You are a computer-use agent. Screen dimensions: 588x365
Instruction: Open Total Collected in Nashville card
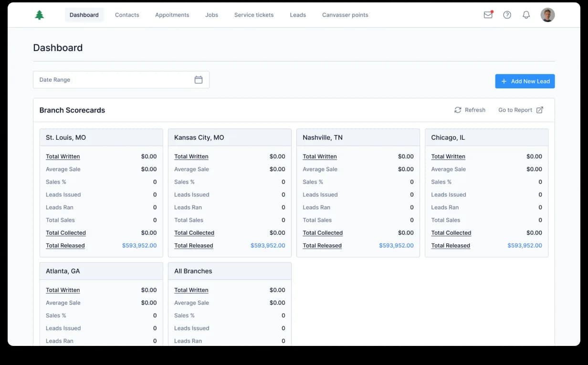tap(323, 233)
